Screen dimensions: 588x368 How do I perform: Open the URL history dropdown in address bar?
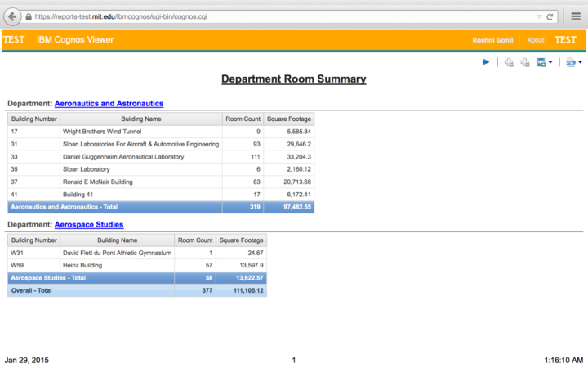(538, 16)
